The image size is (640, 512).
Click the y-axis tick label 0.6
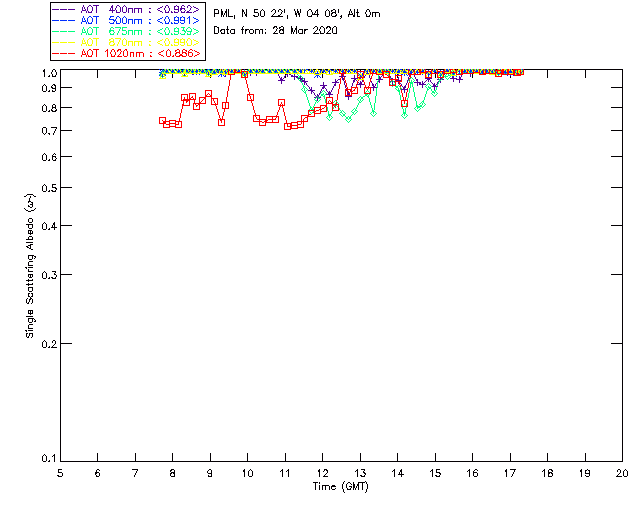coord(49,157)
